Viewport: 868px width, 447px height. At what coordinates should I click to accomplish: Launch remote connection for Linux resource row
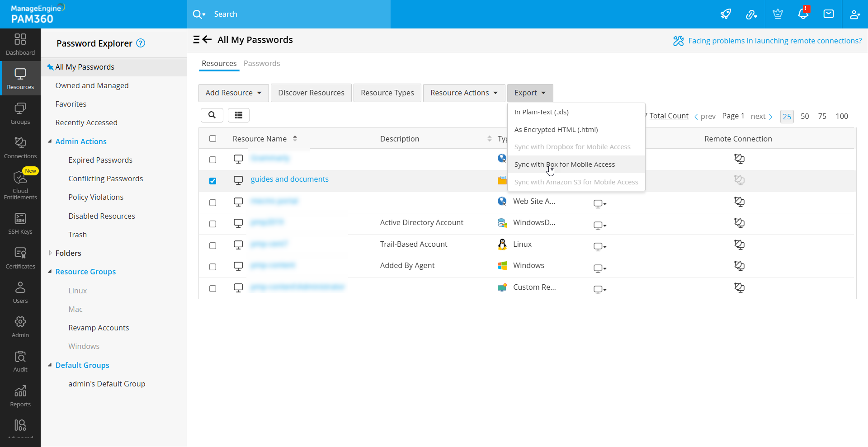739,245
